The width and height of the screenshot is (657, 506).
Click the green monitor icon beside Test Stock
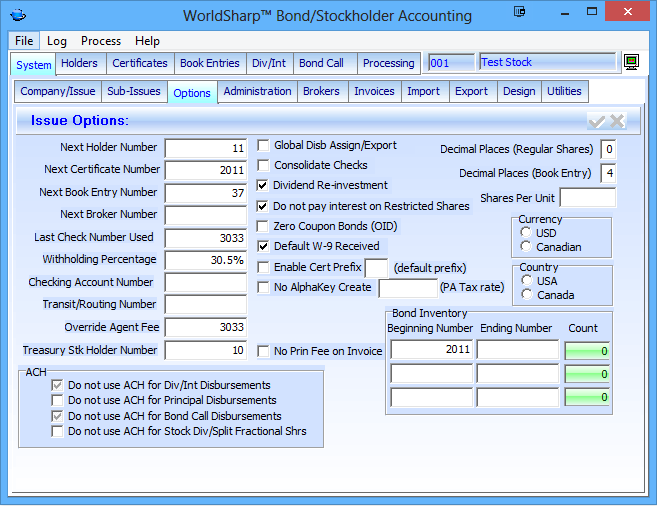[x=631, y=62]
